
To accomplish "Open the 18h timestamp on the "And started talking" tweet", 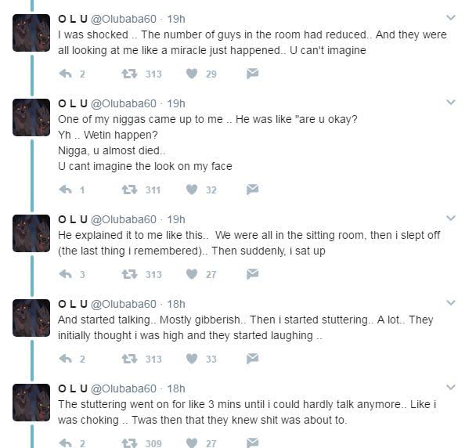I will (176, 304).
